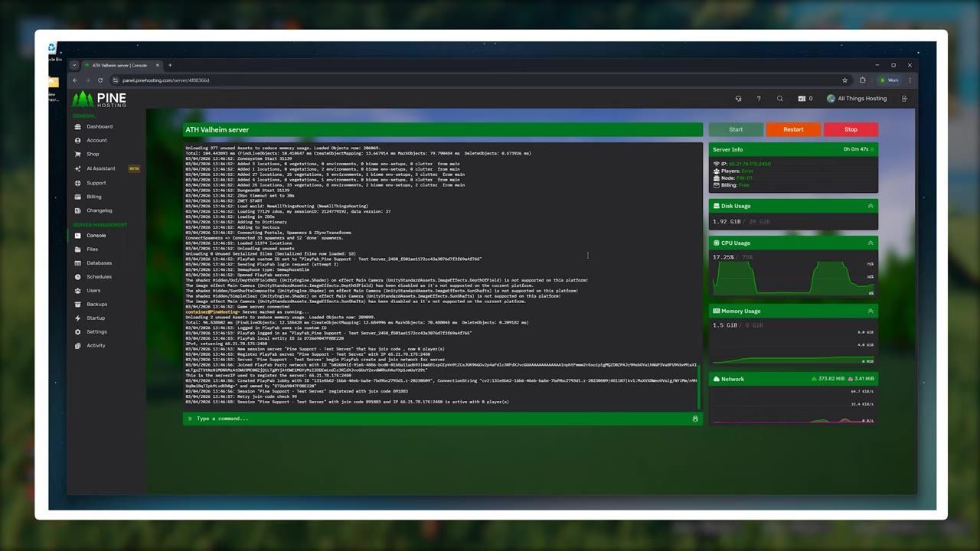Image resolution: width=980 pixels, height=551 pixels.
Task: Click the 0h 0m 47s uptime text
Action: 855,150
